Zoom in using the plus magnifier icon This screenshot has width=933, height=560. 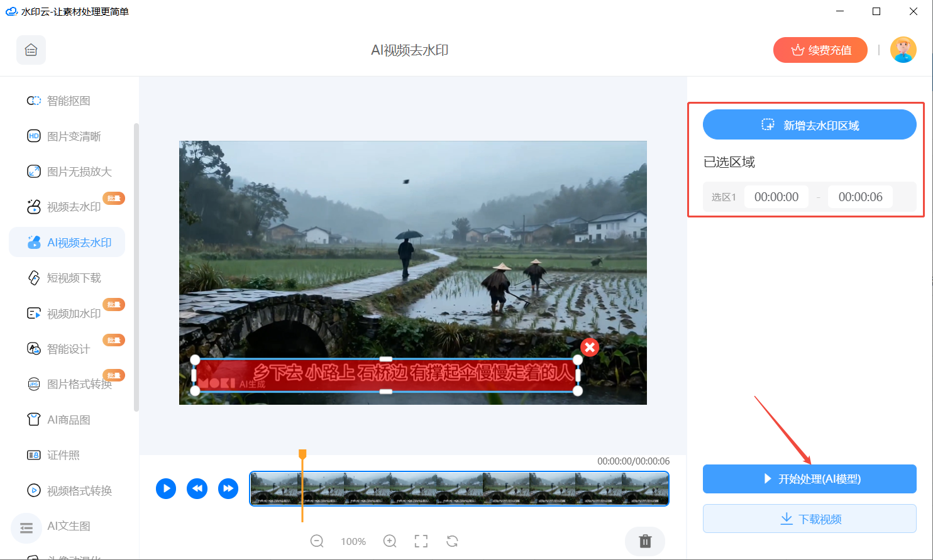390,541
